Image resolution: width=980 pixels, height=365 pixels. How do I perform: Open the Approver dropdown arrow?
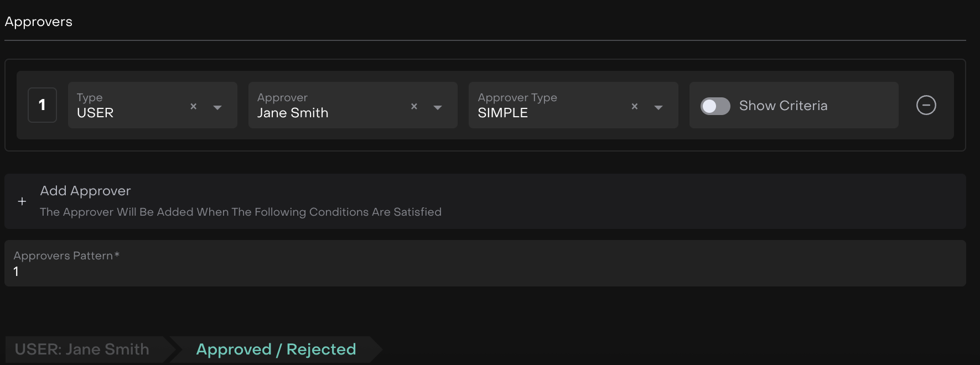tap(438, 107)
